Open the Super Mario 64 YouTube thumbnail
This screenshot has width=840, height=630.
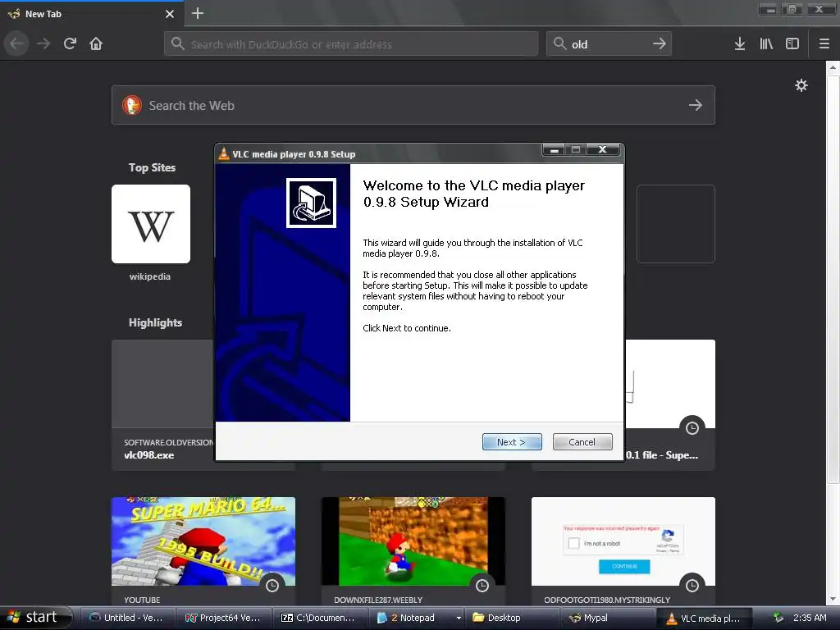pos(203,541)
